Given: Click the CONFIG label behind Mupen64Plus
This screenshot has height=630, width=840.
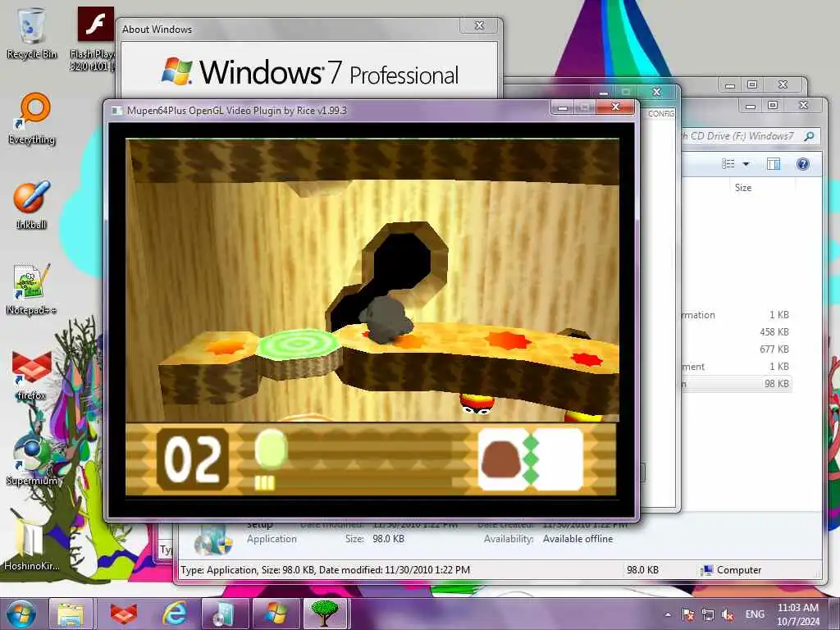Looking at the screenshot, I should [x=660, y=113].
